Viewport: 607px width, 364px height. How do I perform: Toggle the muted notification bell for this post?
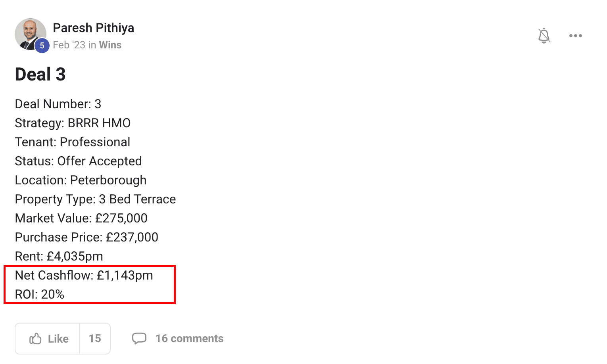(544, 36)
